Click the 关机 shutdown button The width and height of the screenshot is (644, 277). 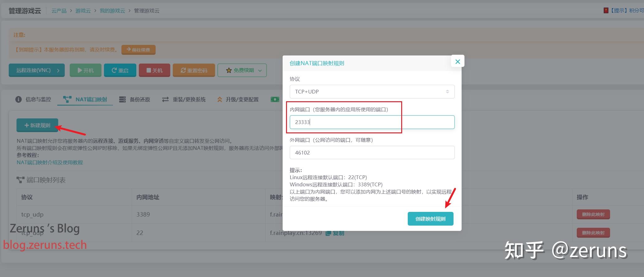(154, 70)
